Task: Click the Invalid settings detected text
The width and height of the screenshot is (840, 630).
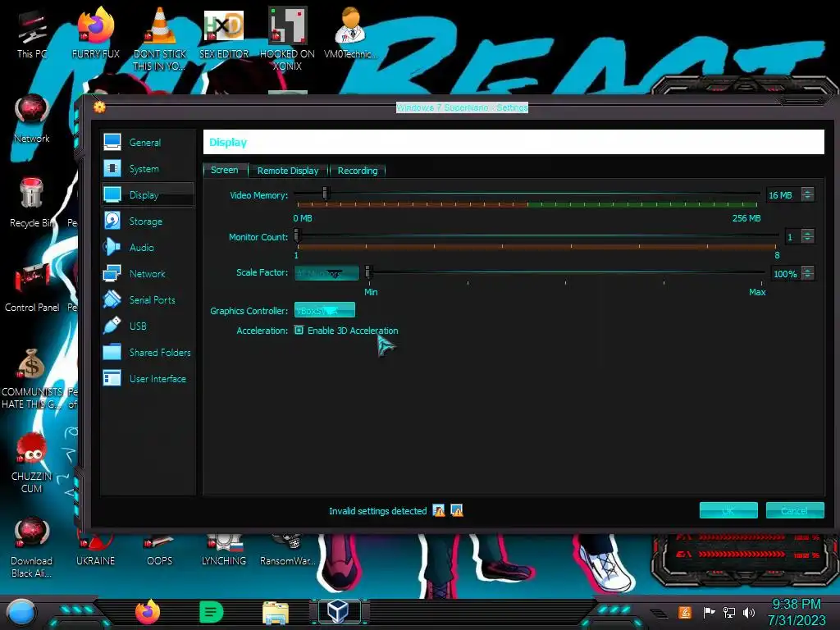Action: tap(377, 510)
